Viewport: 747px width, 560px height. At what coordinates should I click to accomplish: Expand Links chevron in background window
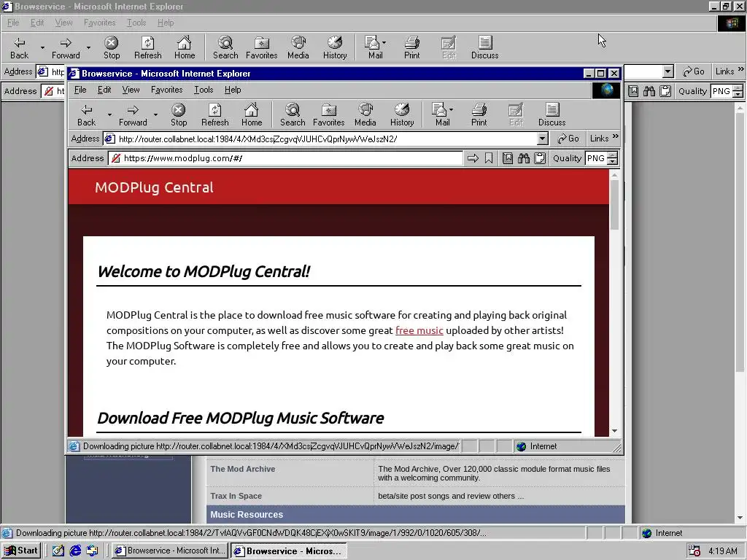741,69
